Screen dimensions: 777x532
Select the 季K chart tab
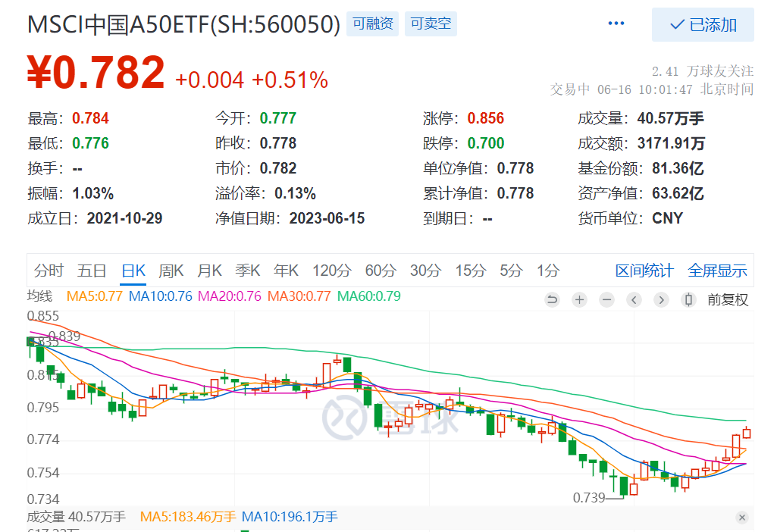[x=247, y=271]
